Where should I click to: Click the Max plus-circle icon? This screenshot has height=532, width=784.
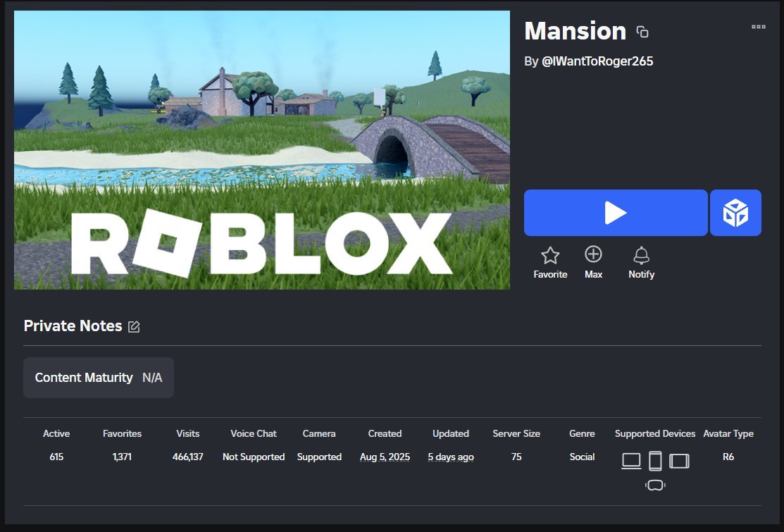click(593, 254)
